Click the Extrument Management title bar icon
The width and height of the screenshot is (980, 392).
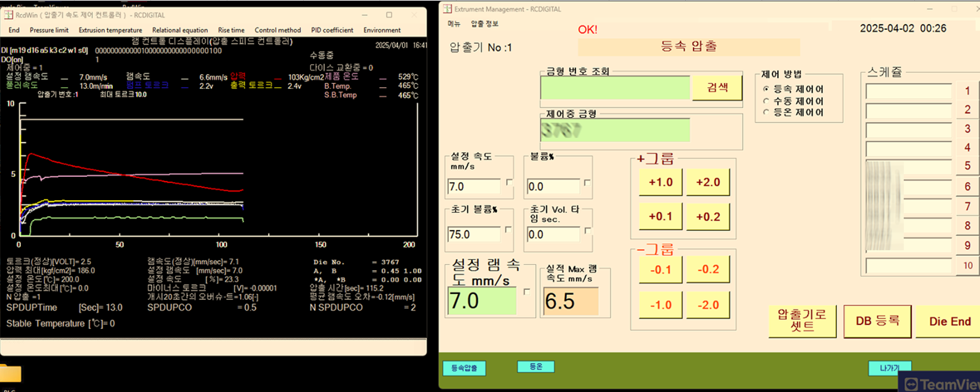[446, 9]
